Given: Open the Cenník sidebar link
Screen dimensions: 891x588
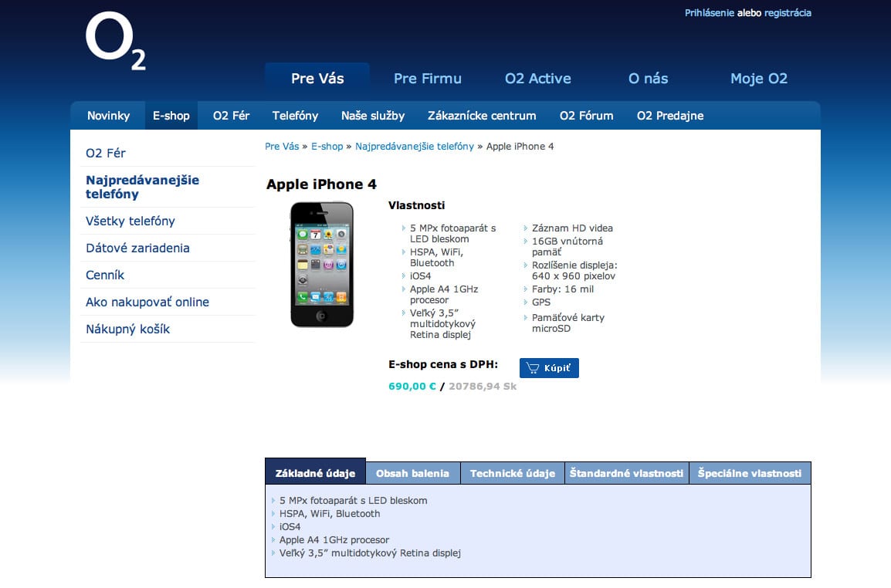Looking at the screenshot, I should pyautogui.click(x=104, y=275).
